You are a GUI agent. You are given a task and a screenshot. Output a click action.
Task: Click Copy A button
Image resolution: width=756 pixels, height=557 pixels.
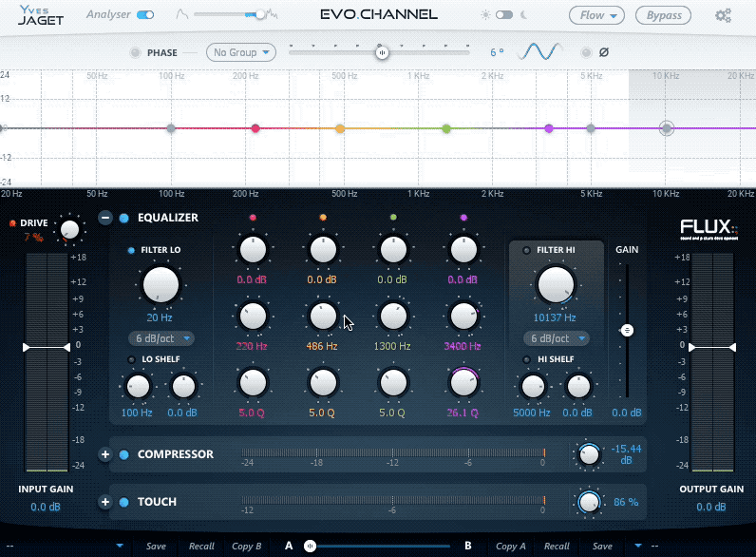[x=511, y=546]
